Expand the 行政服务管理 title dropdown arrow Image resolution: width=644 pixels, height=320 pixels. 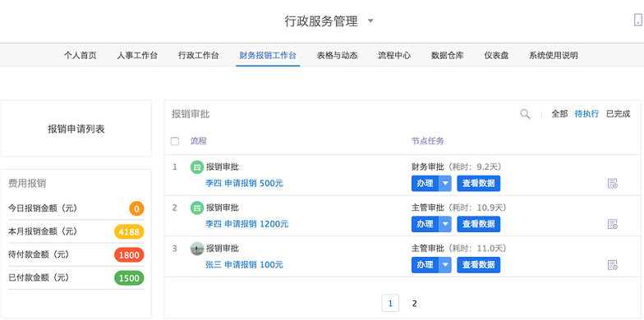coord(370,21)
